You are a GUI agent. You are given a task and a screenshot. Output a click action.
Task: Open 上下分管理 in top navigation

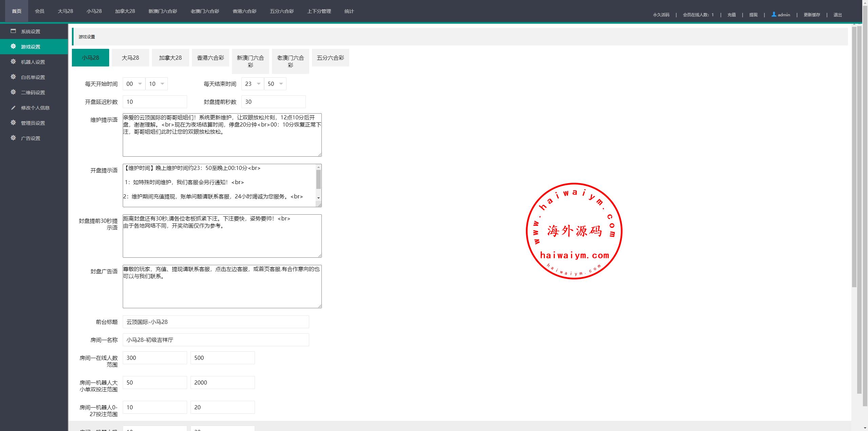click(319, 11)
